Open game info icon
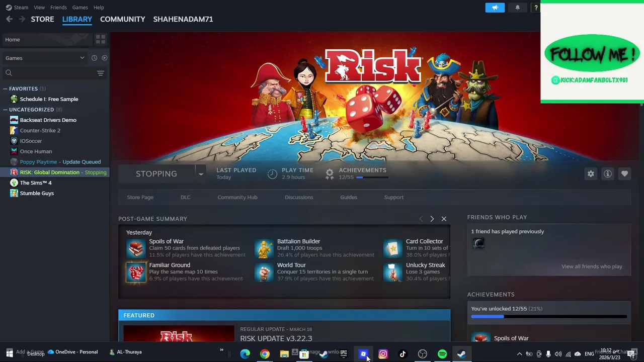 pyautogui.click(x=608, y=174)
